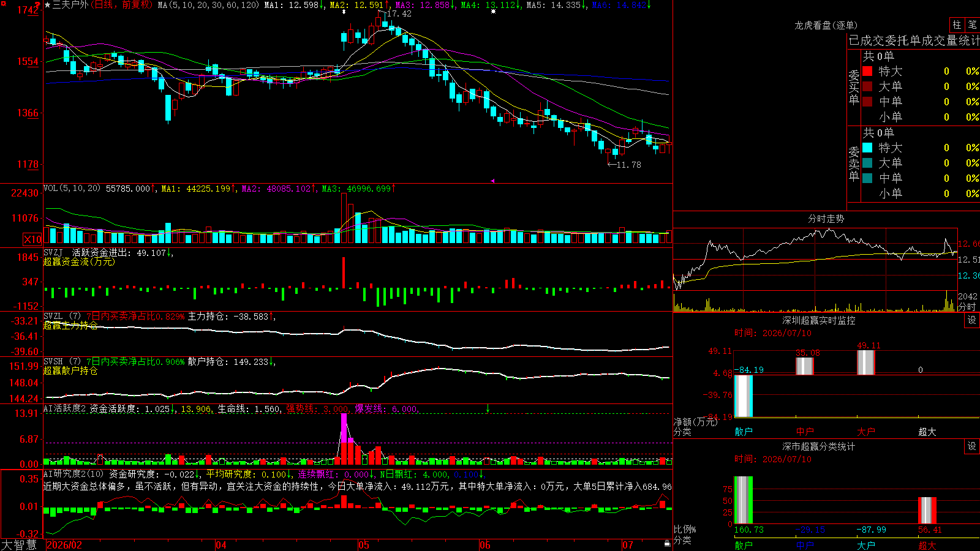Open the MA(5,10,20,30,60,120) indicator parameters

tap(208, 5)
